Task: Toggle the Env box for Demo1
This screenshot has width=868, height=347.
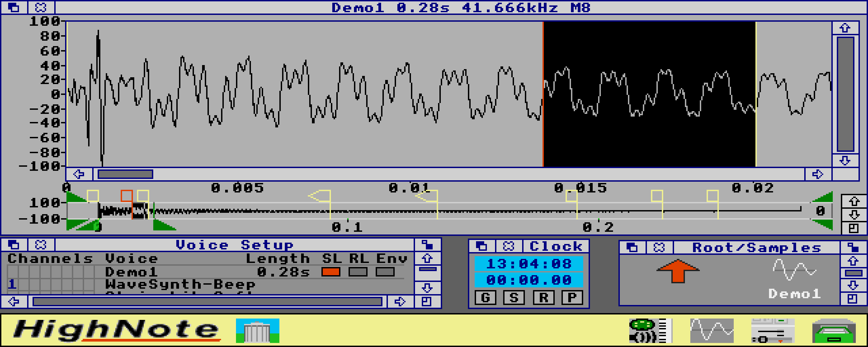Action: pos(385,272)
